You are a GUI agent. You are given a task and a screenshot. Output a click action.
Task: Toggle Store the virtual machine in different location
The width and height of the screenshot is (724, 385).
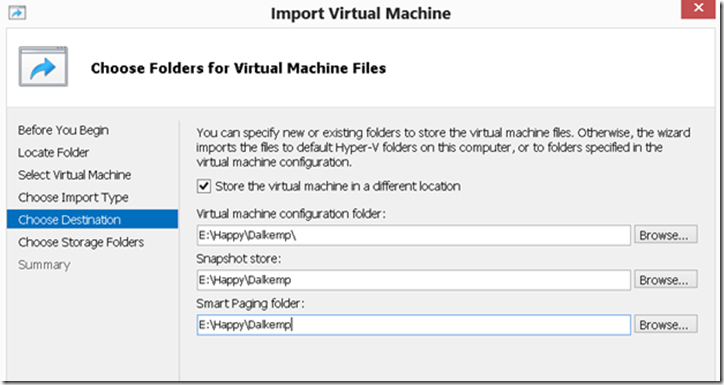(204, 186)
